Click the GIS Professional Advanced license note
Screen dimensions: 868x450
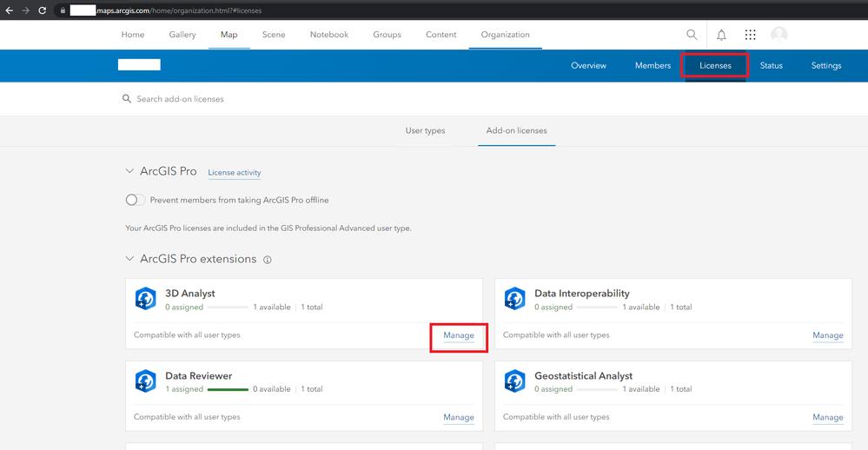[x=268, y=228]
